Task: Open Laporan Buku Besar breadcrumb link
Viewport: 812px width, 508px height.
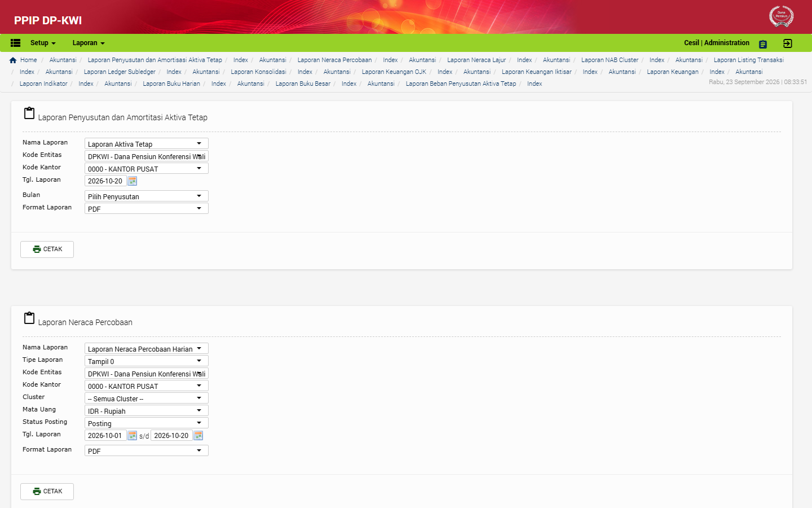Action: point(303,84)
